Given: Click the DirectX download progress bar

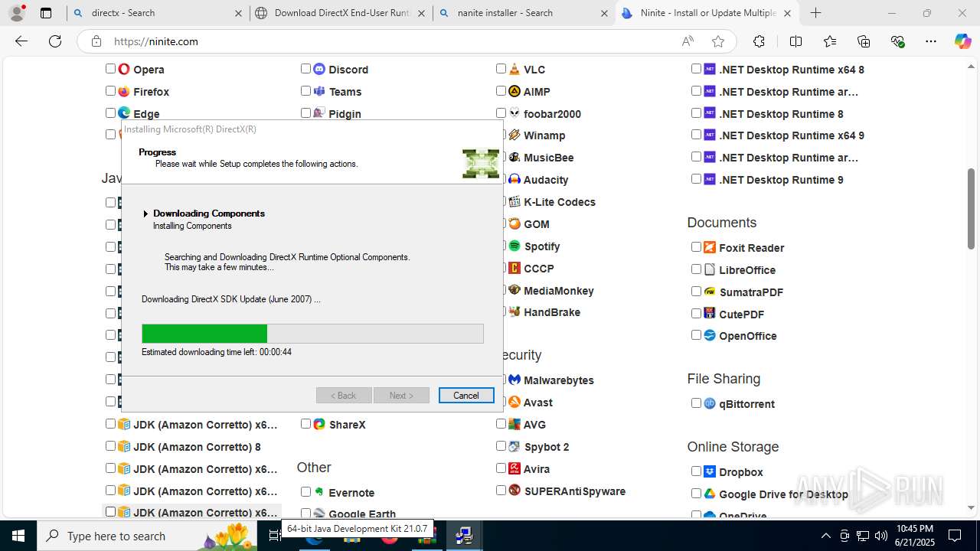Looking at the screenshot, I should click(x=312, y=334).
